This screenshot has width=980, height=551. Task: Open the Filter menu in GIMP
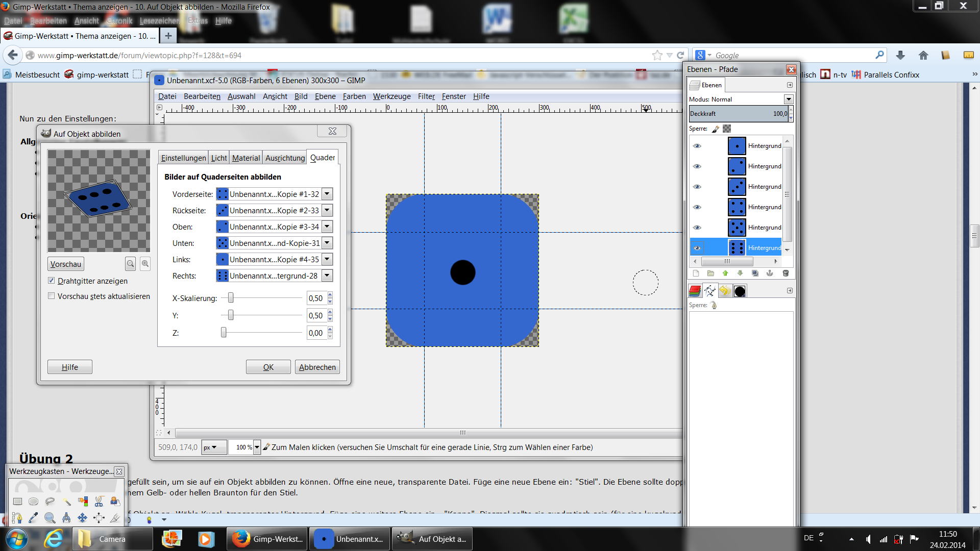coord(426,96)
